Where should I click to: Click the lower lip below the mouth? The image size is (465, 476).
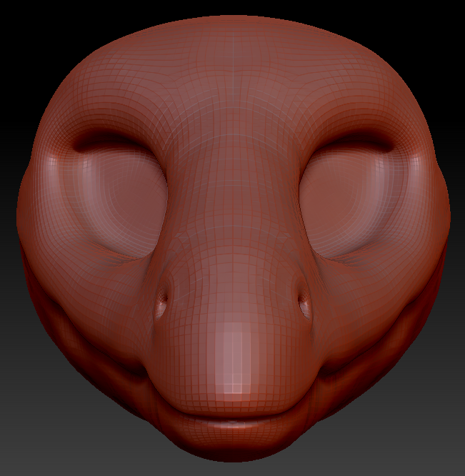(234, 432)
